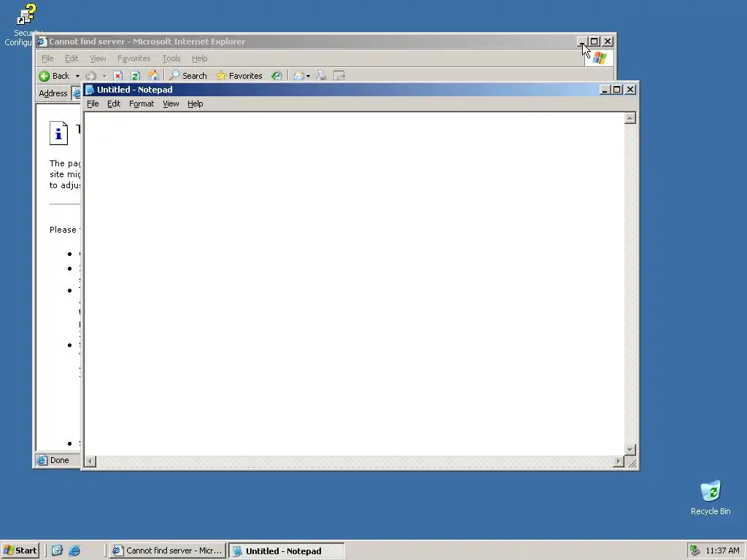Expand the Mail dropdown arrow

(x=309, y=76)
